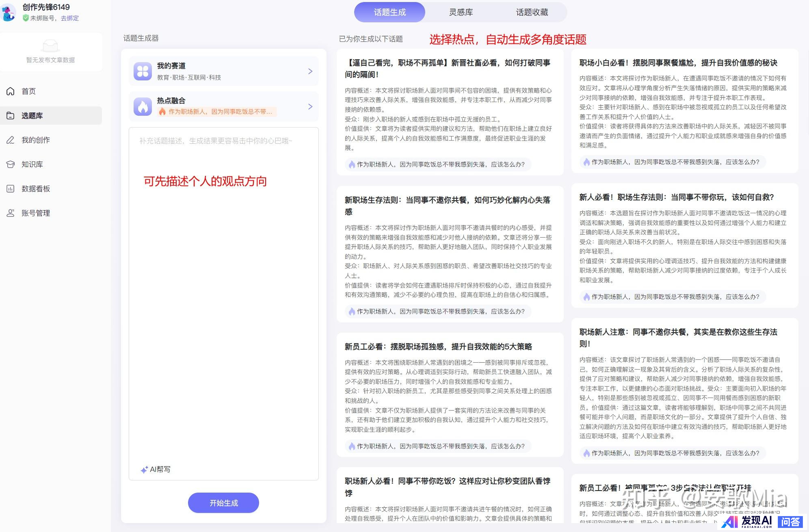Click the user avatar at top left

8,12
